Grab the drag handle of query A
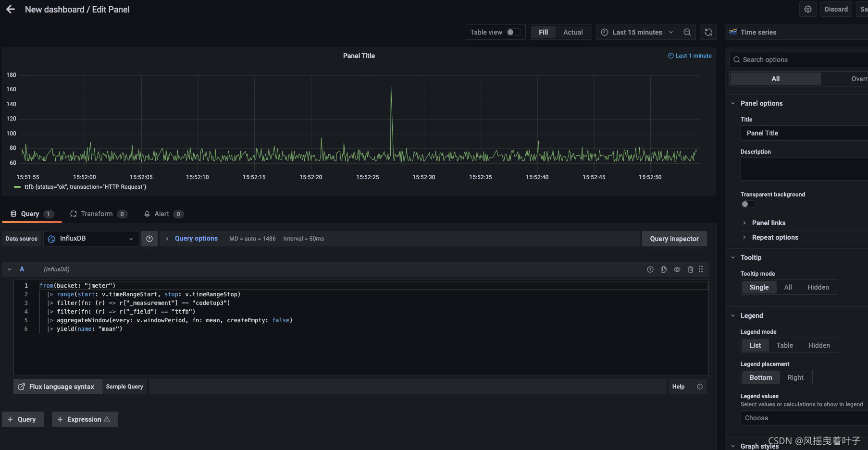 [x=701, y=269]
